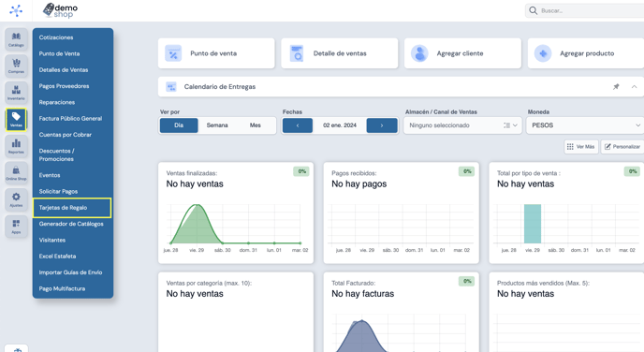This screenshot has width=644, height=352.
Task: Click the Agregar producto plus icon
Action: point(543,53)
